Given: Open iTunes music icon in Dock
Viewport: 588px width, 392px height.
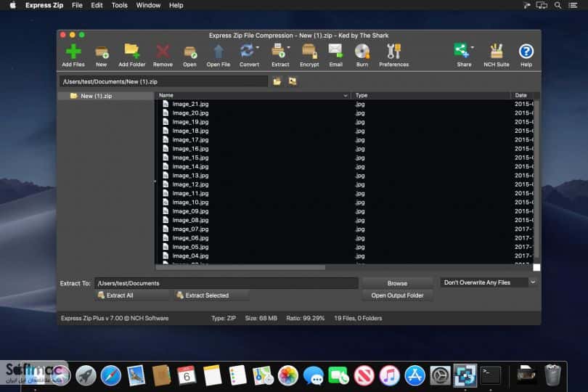Looking at the screenshot, I should (x=389, y=376).
